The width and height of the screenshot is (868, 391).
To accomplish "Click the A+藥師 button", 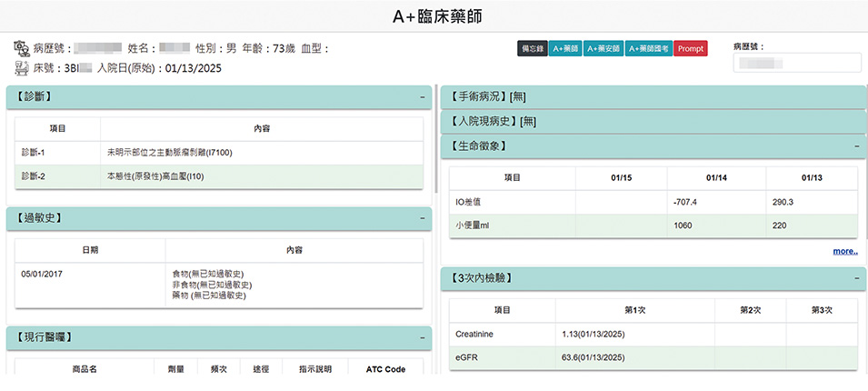I will 564,48.
